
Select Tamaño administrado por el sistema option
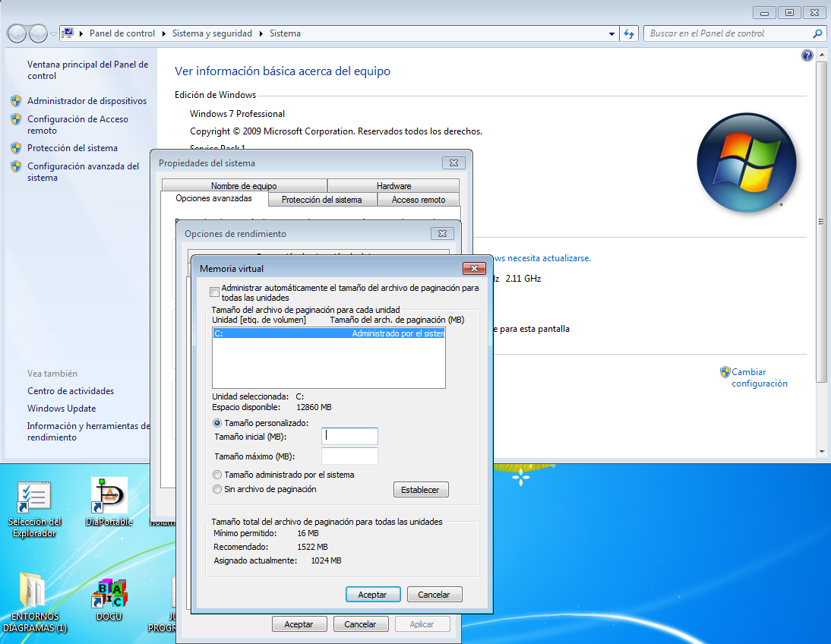(x=217, y=475)
